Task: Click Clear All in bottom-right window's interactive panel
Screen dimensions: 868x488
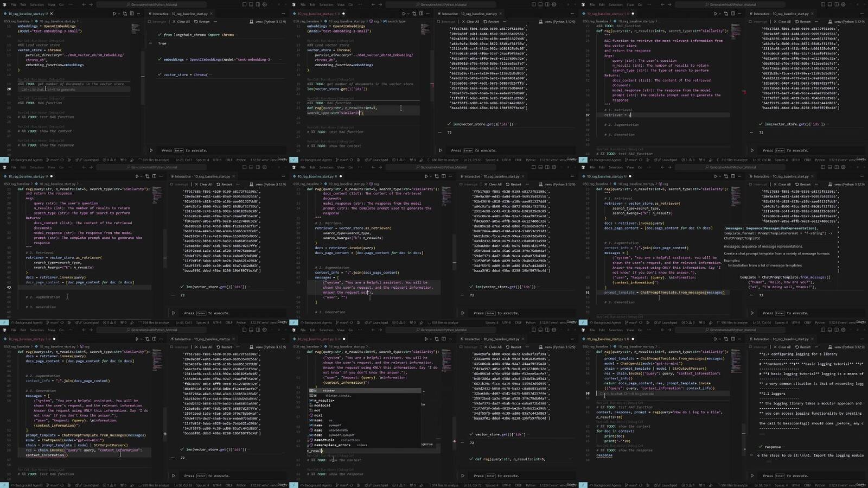Action: pyautogui.click(x=781, y=347)
